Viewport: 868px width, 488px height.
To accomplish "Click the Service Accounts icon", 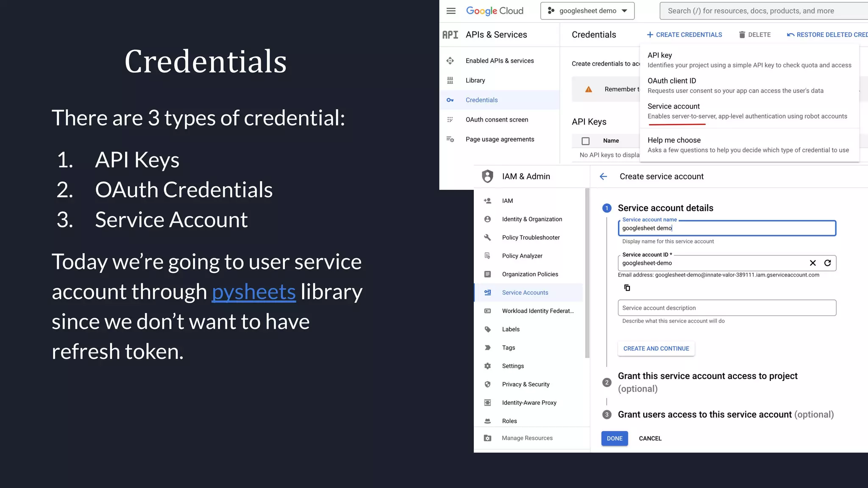I will [487, 293].
